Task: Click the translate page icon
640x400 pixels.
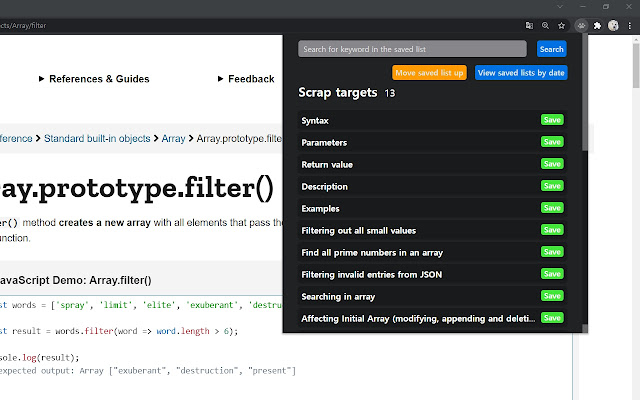Action: [x=529, y=26]
